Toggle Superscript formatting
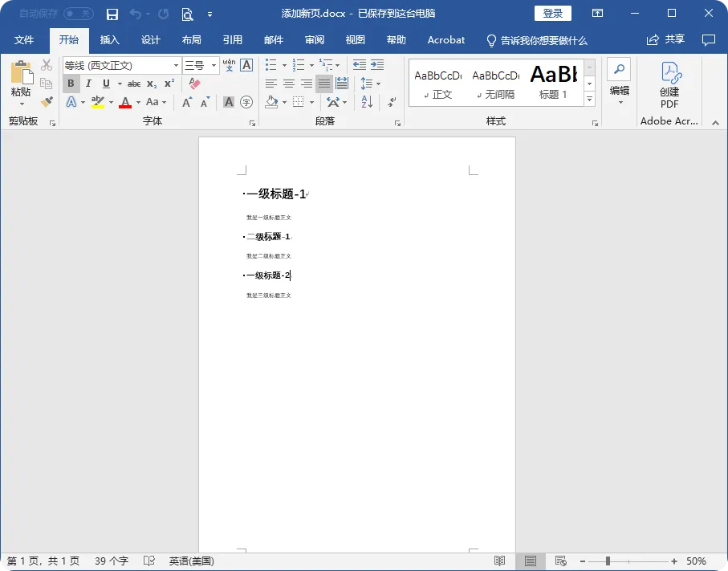The image size is (728, 571). tap(169, 84)
